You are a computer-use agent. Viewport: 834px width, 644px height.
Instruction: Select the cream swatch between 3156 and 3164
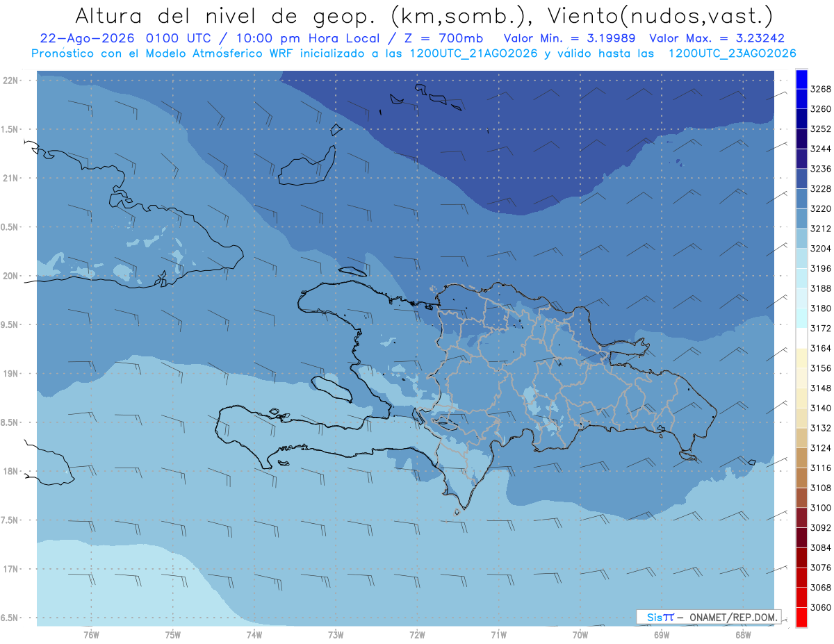click(801, 358)
